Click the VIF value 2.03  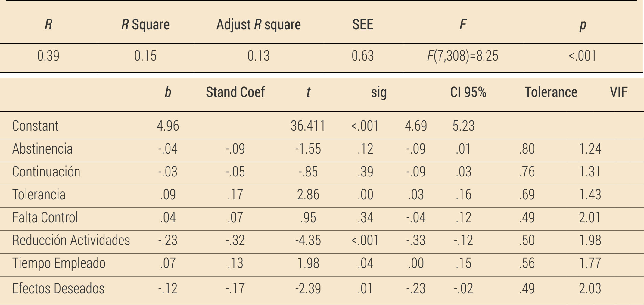click(x=590, y=288)
